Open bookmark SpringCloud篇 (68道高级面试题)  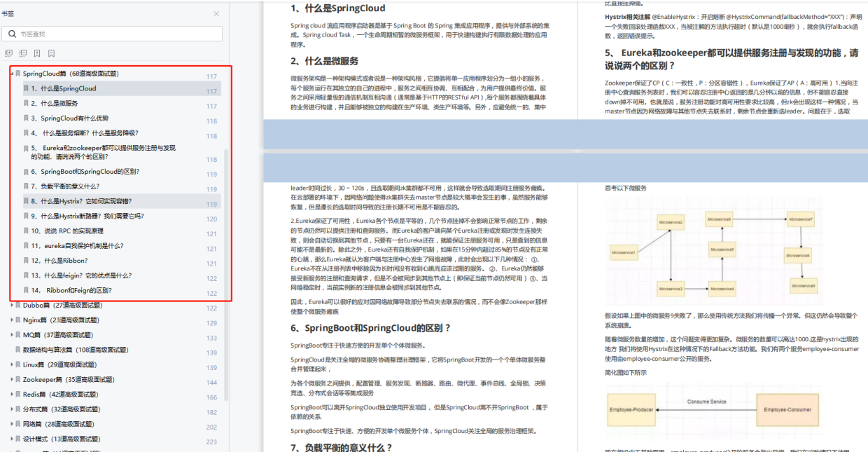pyautogui.click(x=70, y=74)
